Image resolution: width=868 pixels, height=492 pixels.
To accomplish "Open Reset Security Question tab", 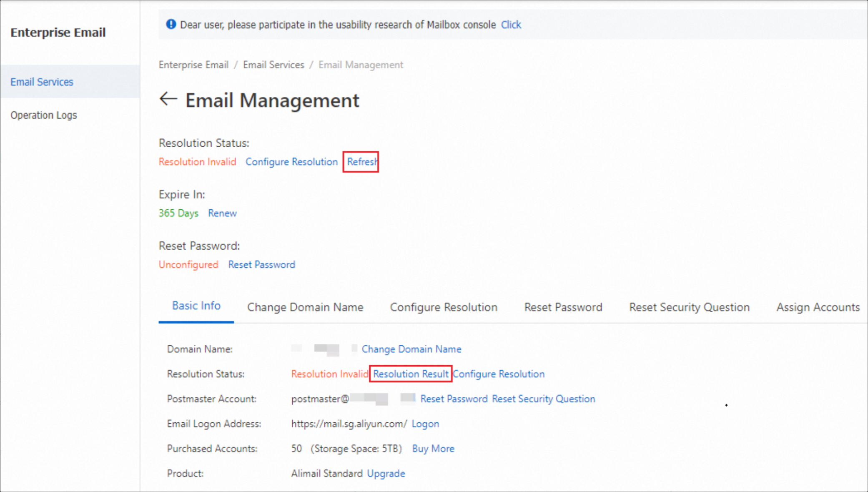I will tap(689, 307).
